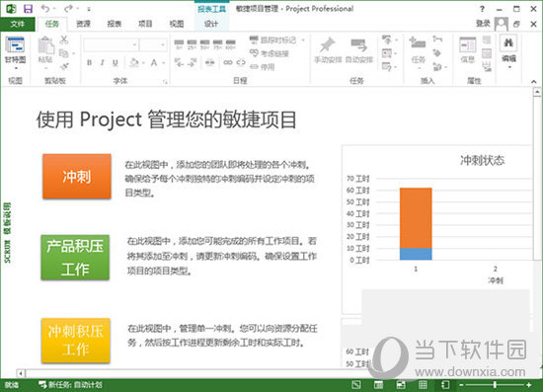Viewport: 543px width, 392px height.
Task: Click 考虑链接 (Respect Links) button
Action: click(x=270, y=53)
